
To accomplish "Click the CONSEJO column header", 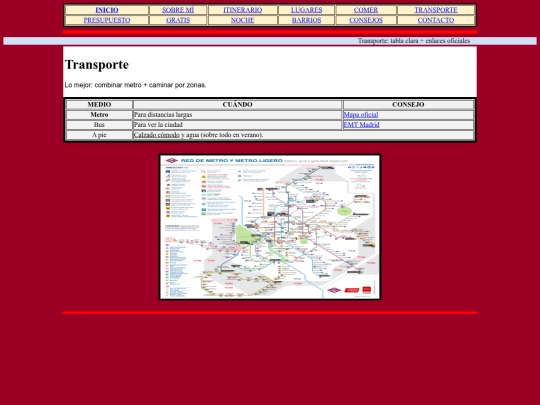I will coord(408,105).
